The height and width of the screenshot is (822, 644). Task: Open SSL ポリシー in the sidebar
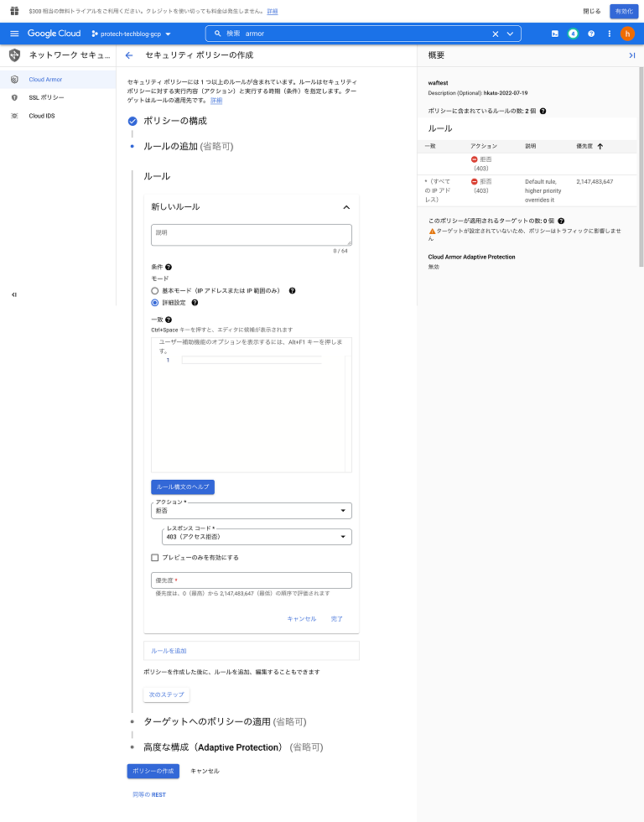point(46,97)
